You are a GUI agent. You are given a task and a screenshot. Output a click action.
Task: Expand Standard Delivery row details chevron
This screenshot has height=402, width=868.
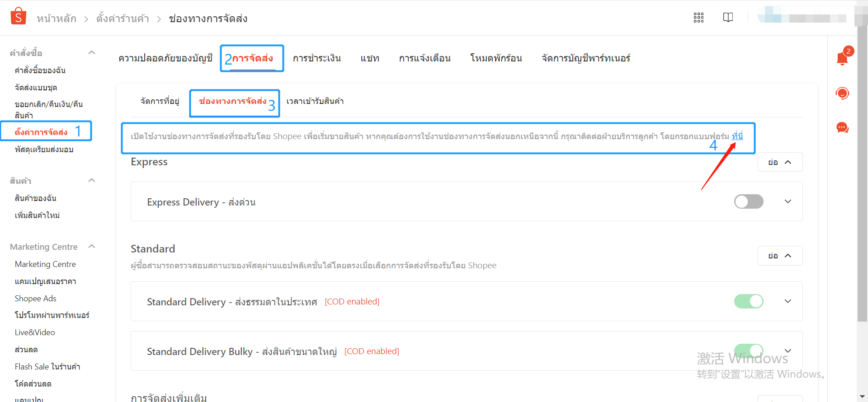(x=788, y=301)
